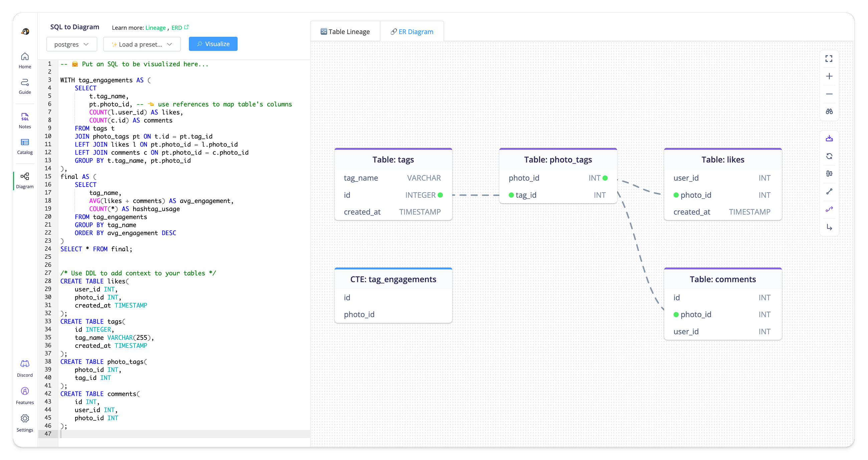Click the binoculars search icon

point(829,111)
